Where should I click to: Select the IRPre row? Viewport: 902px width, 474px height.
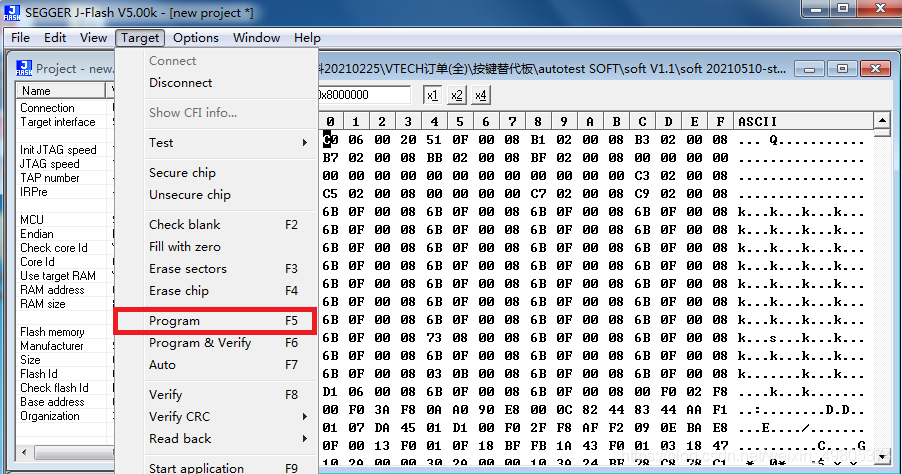(x=63, y=192)
